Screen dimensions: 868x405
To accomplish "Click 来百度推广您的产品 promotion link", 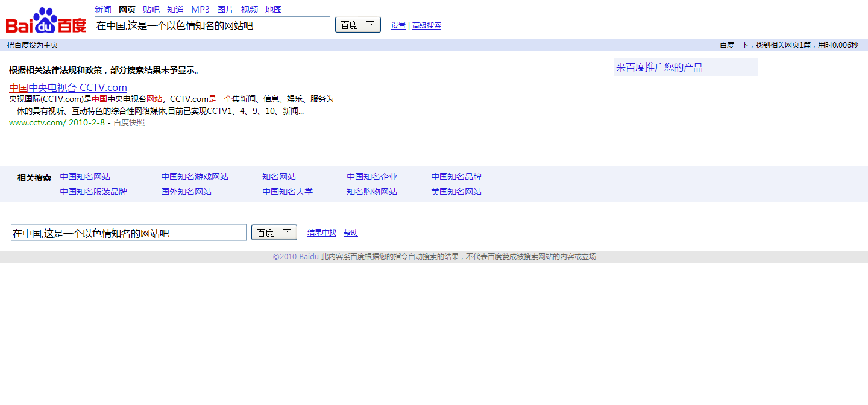I will pos(659,67).
